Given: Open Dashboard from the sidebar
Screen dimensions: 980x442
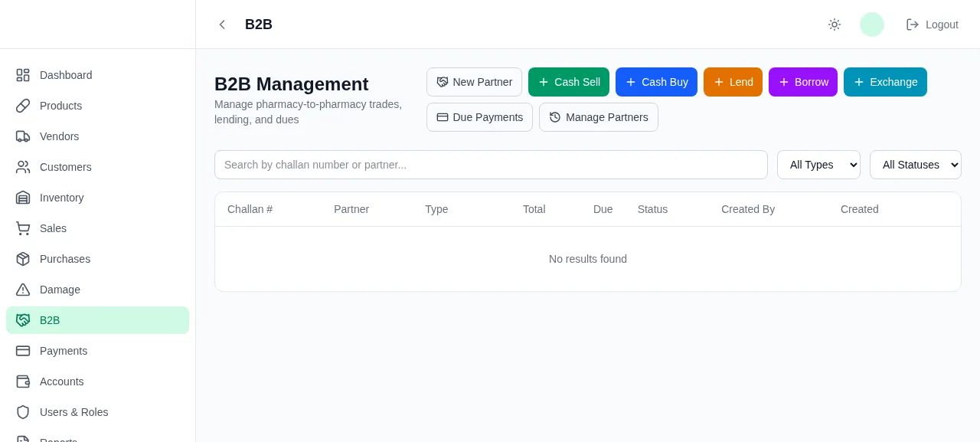Looking at the screenshot, I should (97, 75).
